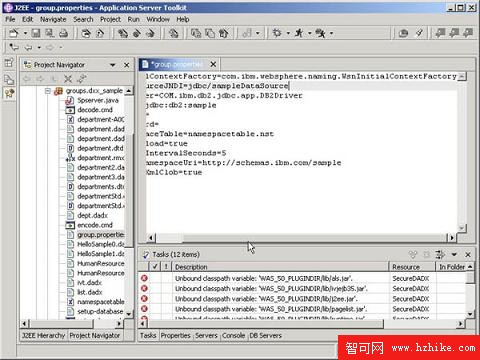
Task: Click Collapse All in Project Navigator toolbar
Action: click(x=68, y=79)
